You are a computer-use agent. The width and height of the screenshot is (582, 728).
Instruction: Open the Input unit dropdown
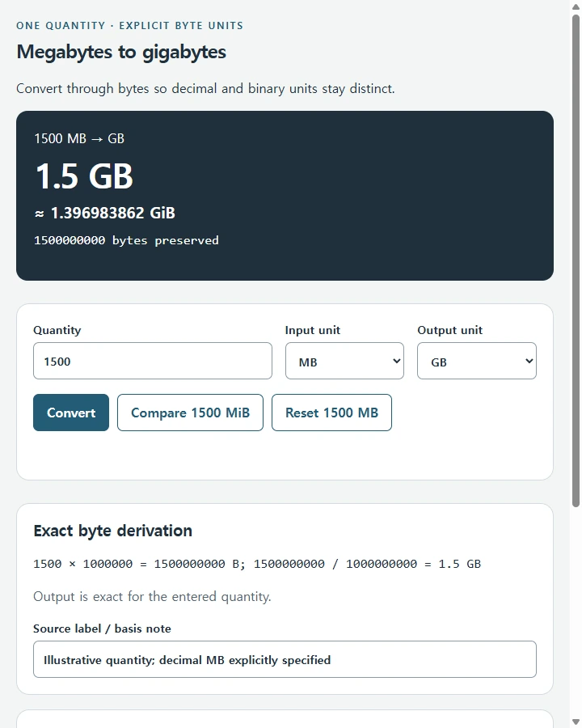(x=344, y=361)
